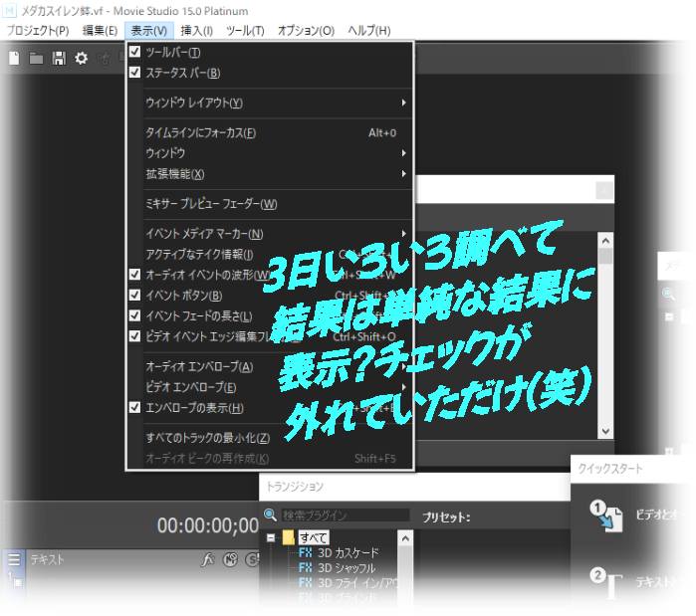Uncheck ツールバー(T) in the view menu

pyautogui.click(x=135, y=52)
